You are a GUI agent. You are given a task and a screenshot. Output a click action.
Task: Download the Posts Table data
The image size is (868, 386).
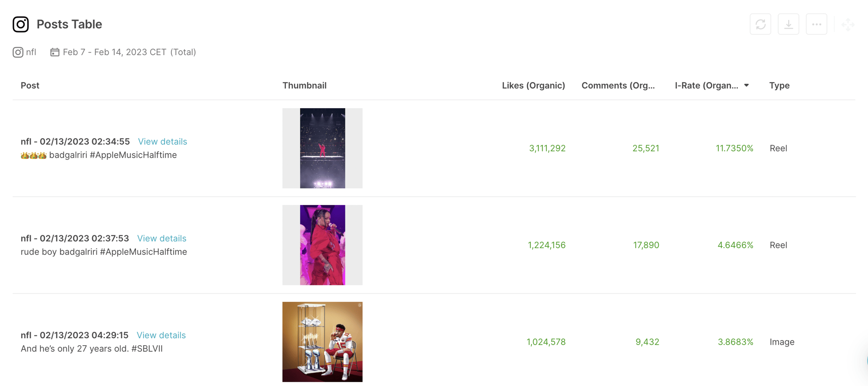coord(789,24)
